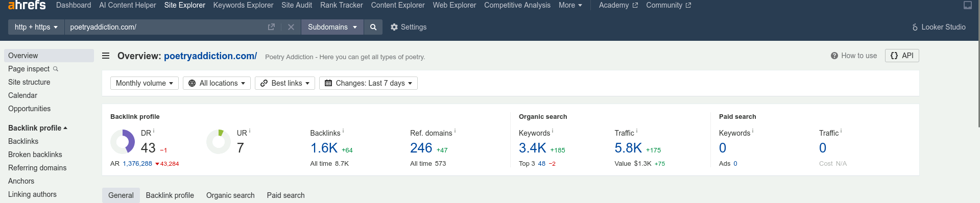The image size is (980, 203).
Task: Click the DR donut chart
Action: pyautogui.click(x=123, y=141)
